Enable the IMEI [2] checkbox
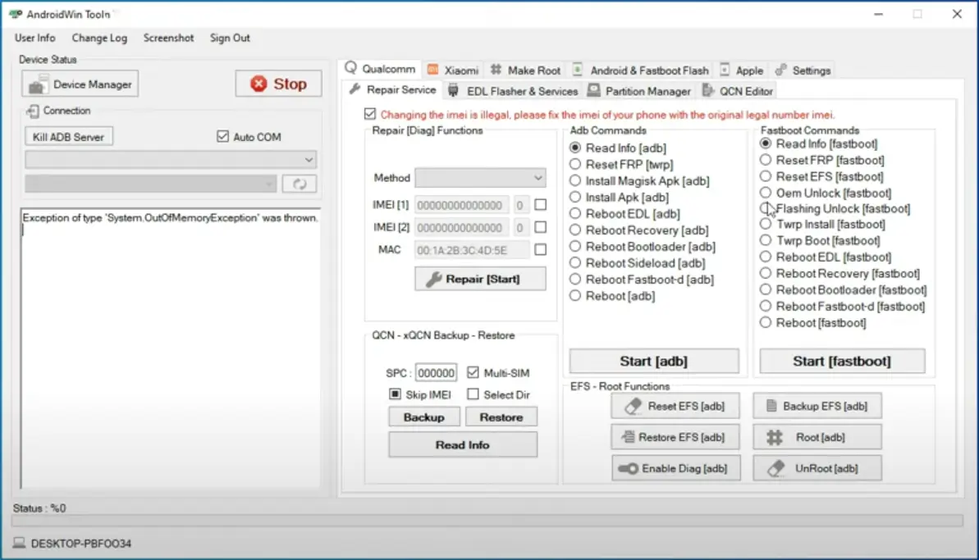The width and height of the screenshot is (979, 560). coord(541,227)
